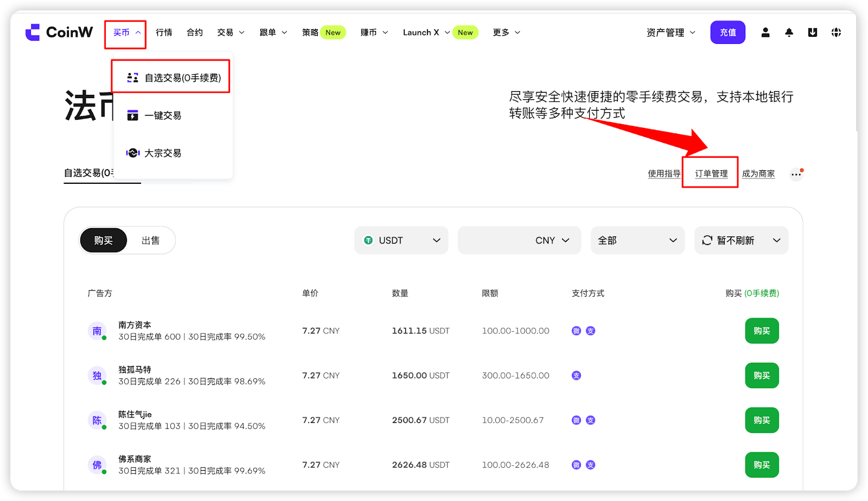Screen dimensions: 868x501
Task: Click the 独孤马特 merchant name
Action: [135, 369]
